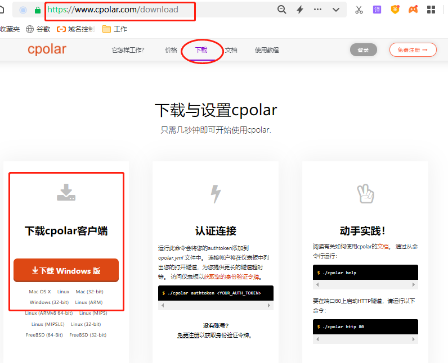Click the ./cpolar http 80 code block
The width and height of the screenshot is (448, 363).
[365, 327]
